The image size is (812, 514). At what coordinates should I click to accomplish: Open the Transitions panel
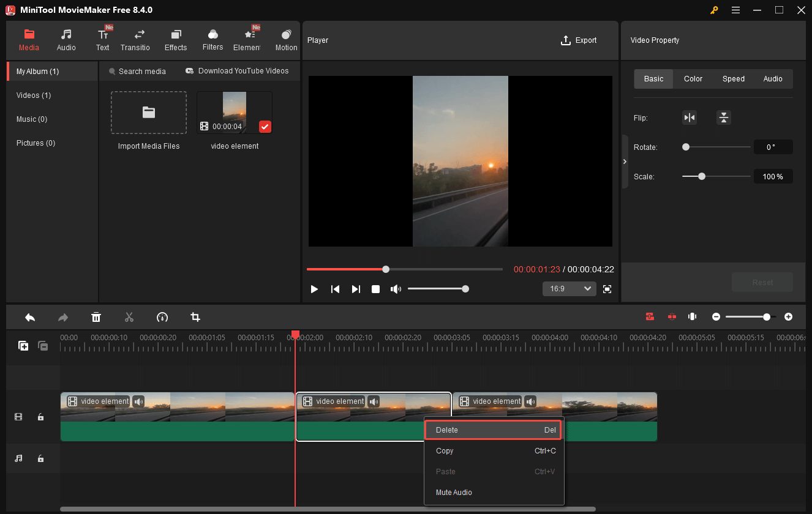tap(135, 39)
